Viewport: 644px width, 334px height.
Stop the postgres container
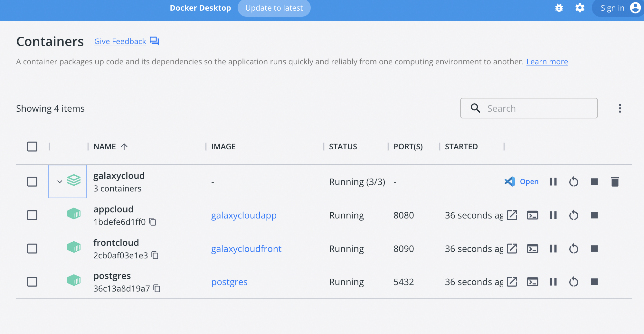pyautogui.click(x=594, y=282)
